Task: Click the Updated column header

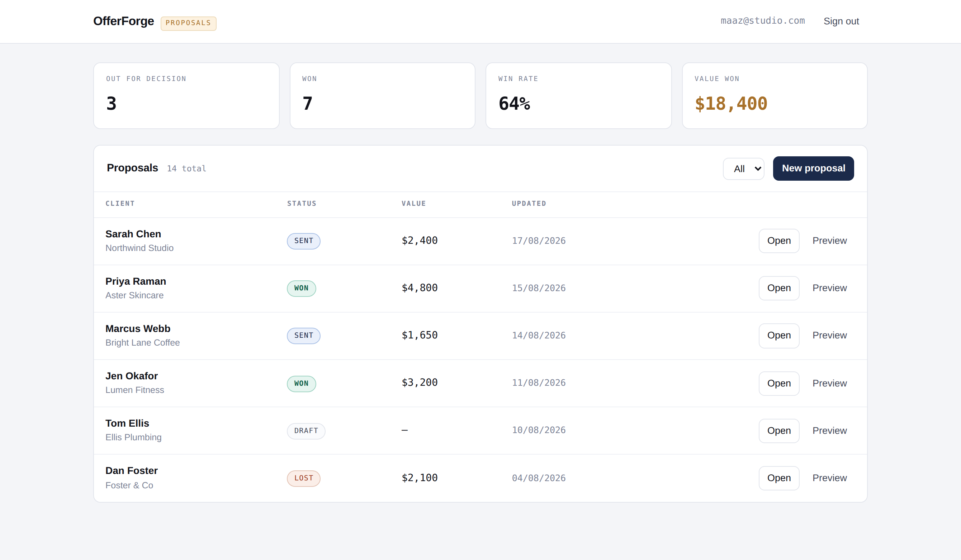Action: pyautogui.click(x=529, y=204)
